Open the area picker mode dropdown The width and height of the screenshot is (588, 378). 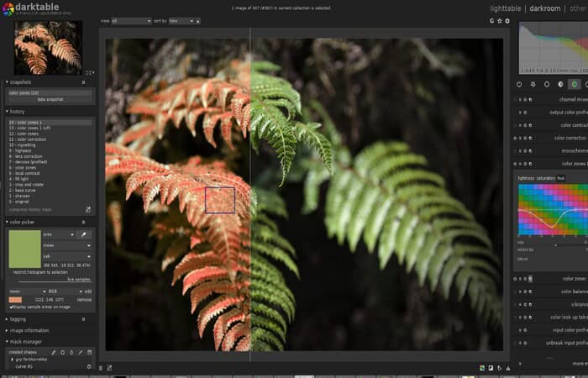[x=59, y=234]
